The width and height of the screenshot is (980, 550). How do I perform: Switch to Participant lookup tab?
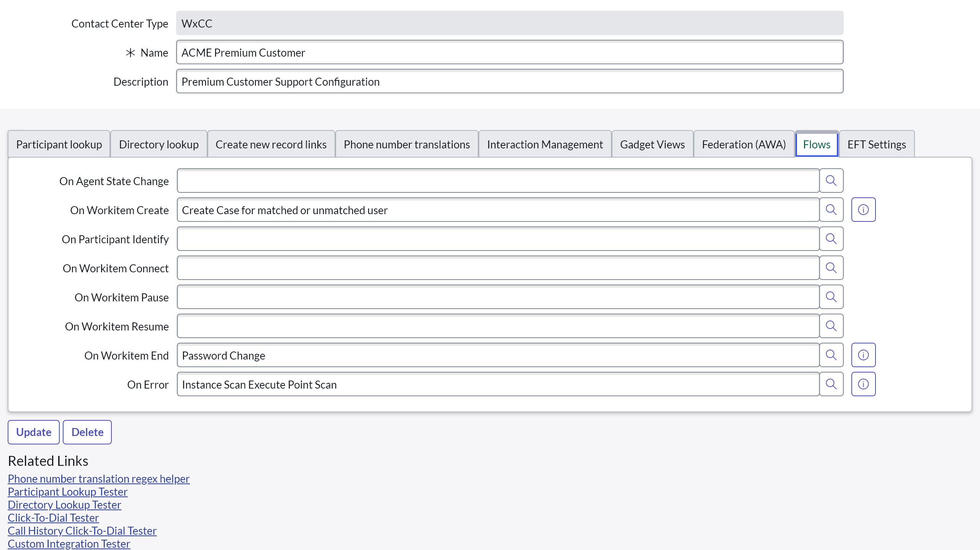59,145
